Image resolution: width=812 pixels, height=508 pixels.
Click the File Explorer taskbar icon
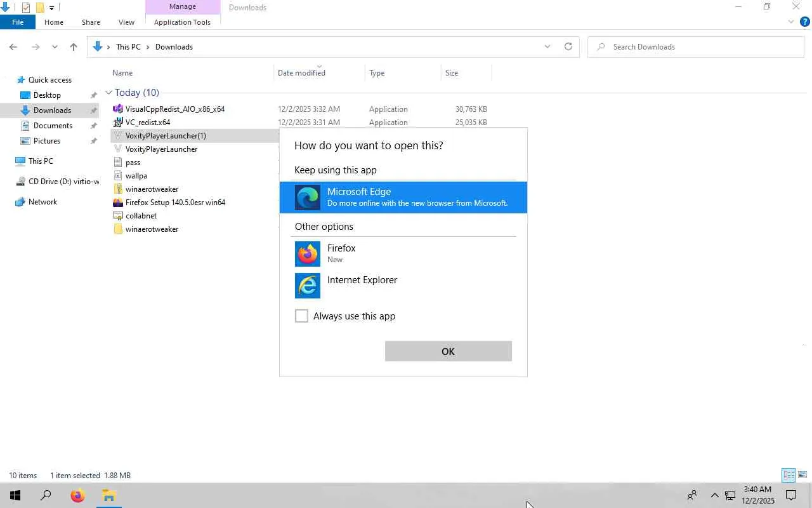click(108, 495)
